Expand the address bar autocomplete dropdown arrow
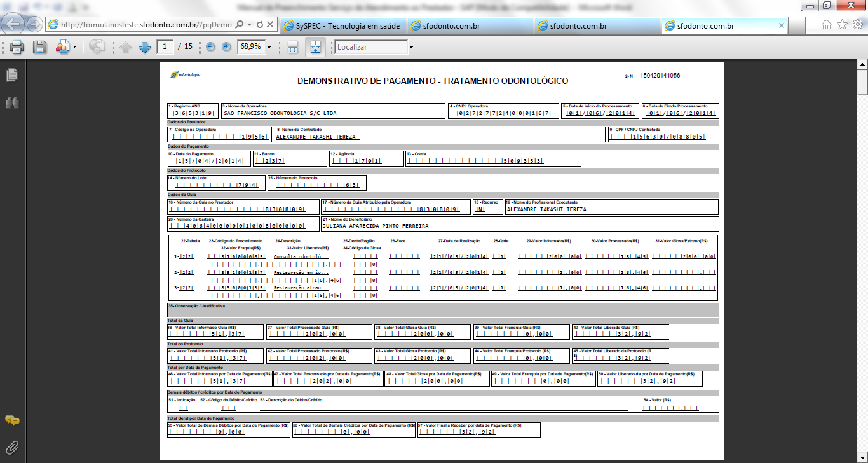This screenshot has width=868, height=463. click(x=250, y=25)
